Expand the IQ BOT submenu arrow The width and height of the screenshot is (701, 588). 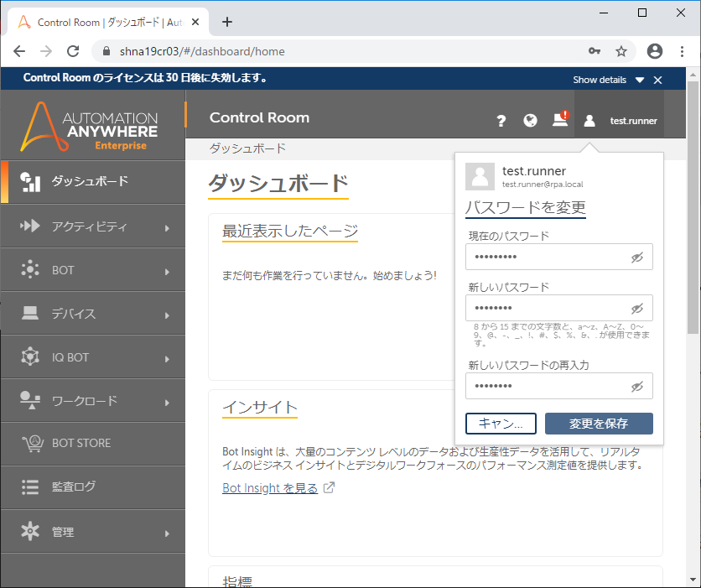coord(167,359)
